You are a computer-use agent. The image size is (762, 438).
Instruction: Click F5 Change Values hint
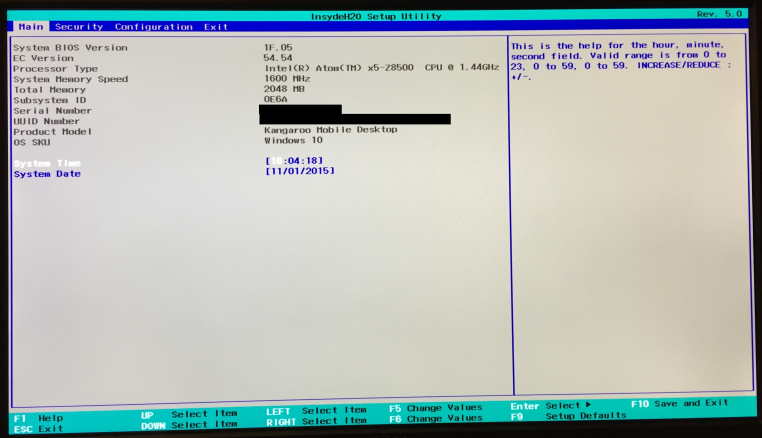pos(435,408)
